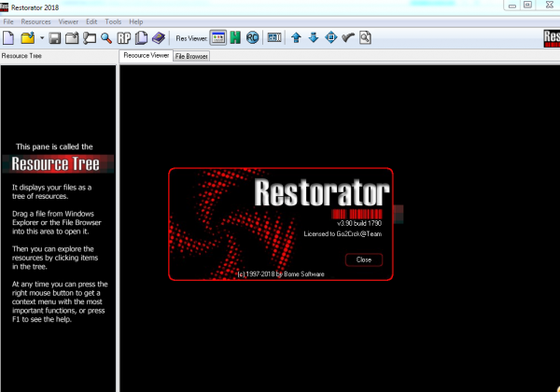The image size is (560, 392).
Task: Expand the Open folder dropdown arrow
Action: tap(40, 38)
